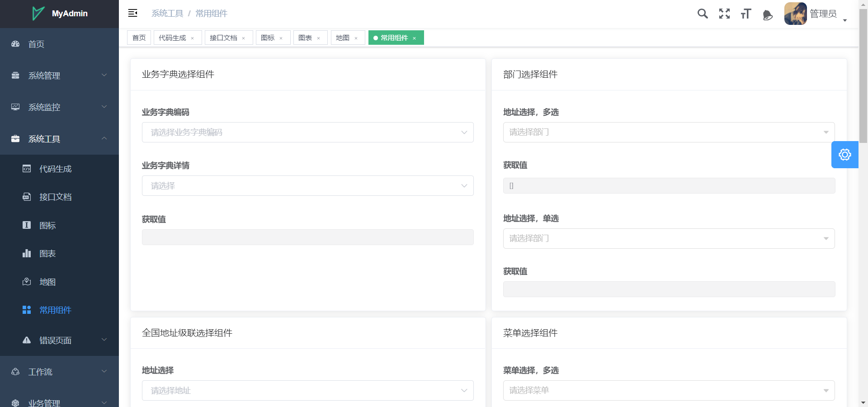Toggle fullscreen mode icon
Image resolution: width=868 pixels, height=407 pixels.
(724, 14)
